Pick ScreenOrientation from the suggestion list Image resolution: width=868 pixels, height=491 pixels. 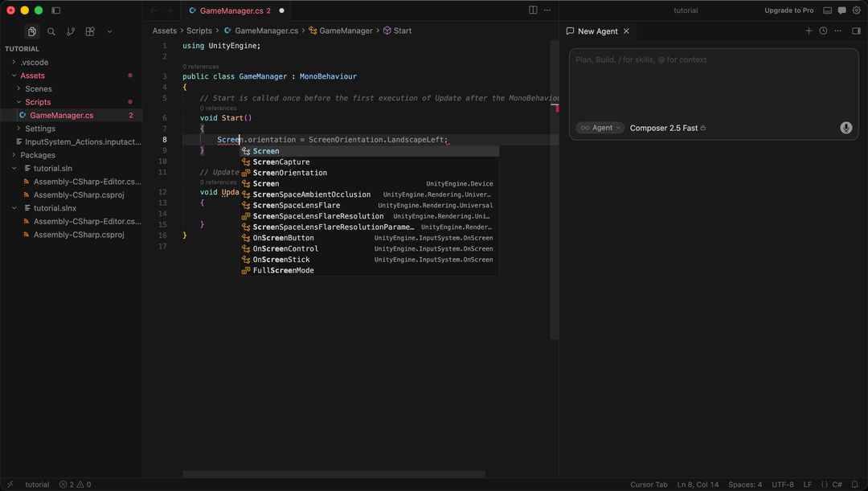click(369, 173)
